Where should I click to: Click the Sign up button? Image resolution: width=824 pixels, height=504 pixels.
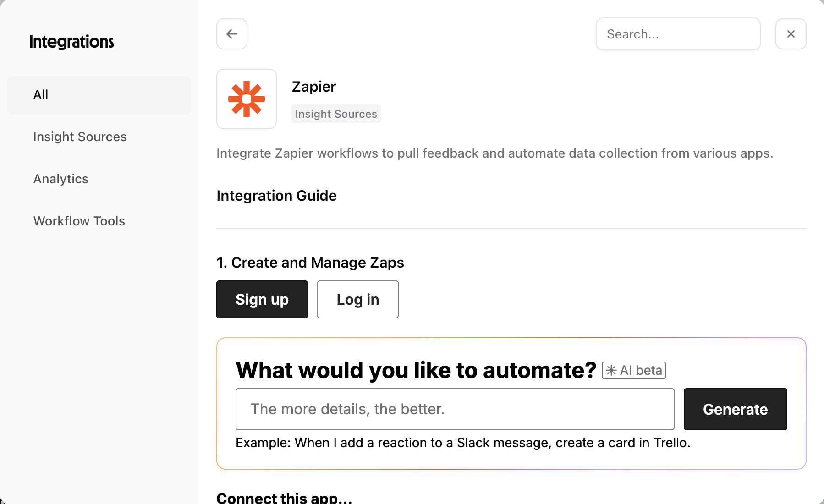click(x=262, y=299)
